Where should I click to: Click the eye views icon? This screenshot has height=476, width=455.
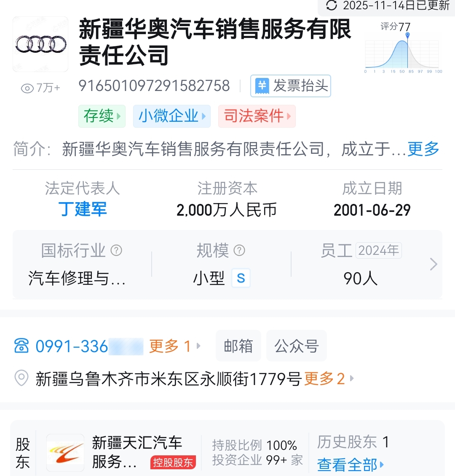(27, 88)
